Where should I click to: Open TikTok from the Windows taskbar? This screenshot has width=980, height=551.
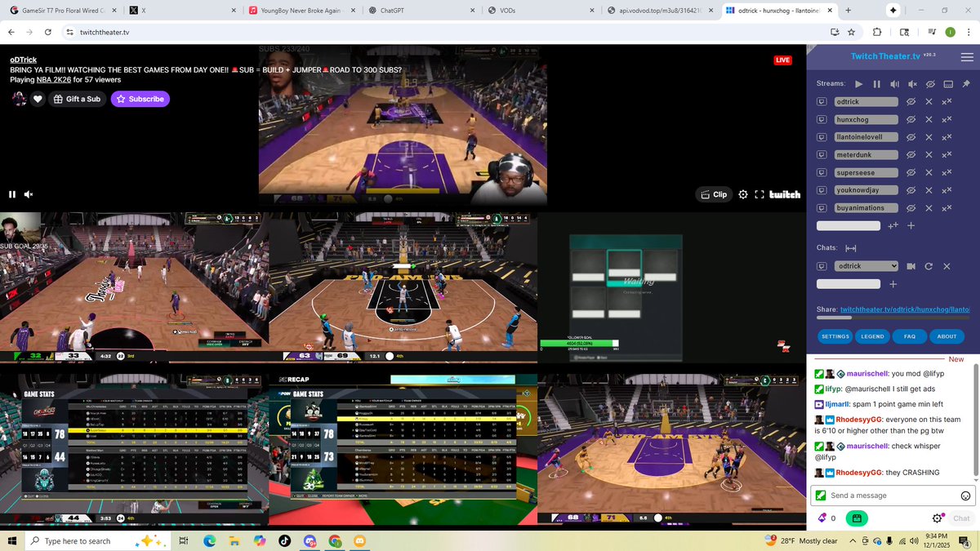click(x=284, y=540)
